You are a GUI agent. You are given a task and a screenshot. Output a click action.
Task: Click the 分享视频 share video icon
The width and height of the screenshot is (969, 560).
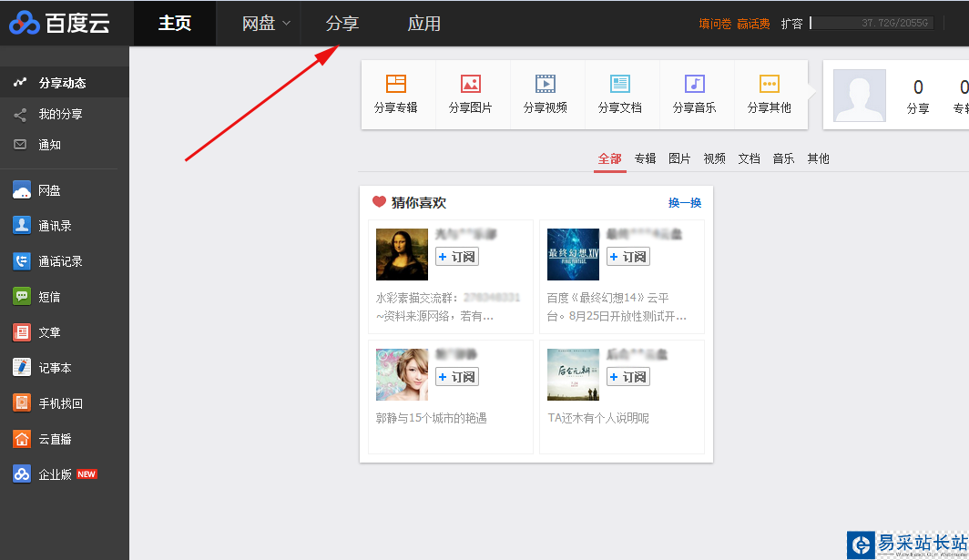[x=545, y=84]
